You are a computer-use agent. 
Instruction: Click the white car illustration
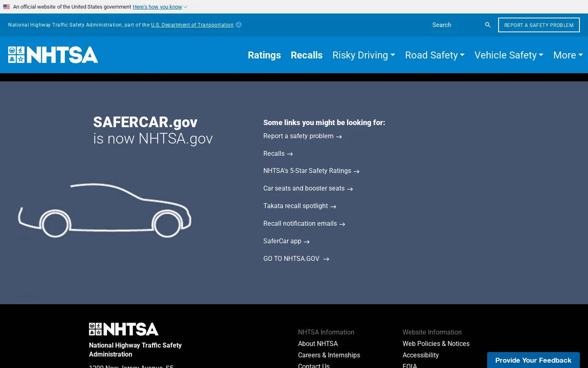pos(105,211)
